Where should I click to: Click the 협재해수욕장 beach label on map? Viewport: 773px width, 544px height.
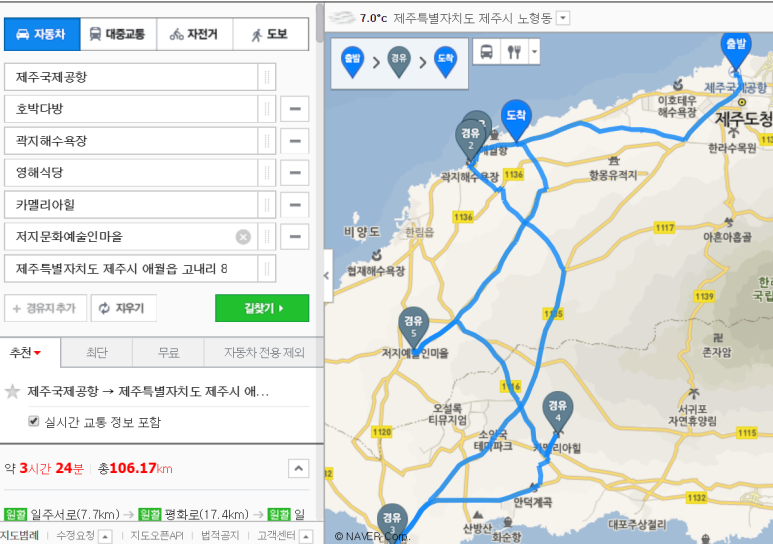(376, 270)
